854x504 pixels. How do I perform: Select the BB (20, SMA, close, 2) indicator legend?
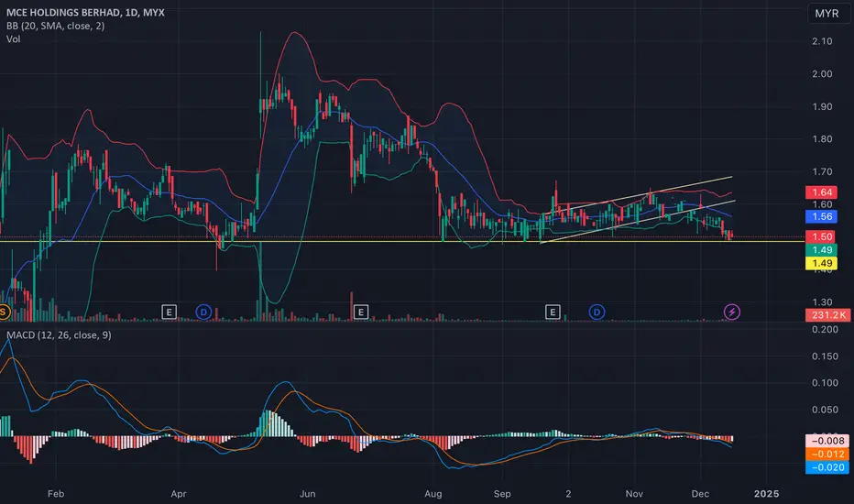[x=56, y=26]
